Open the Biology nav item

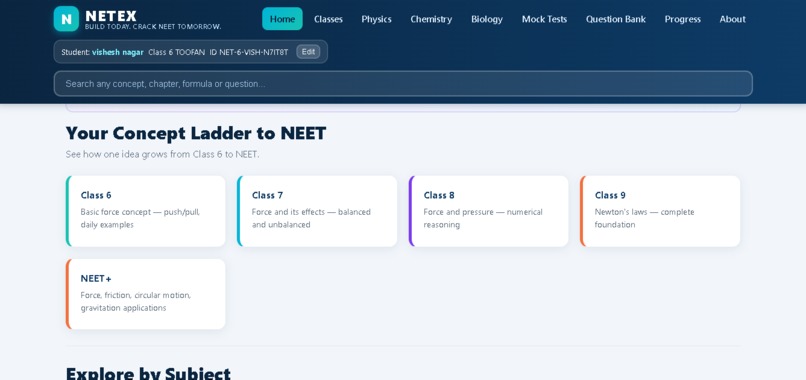click(487, 19)
